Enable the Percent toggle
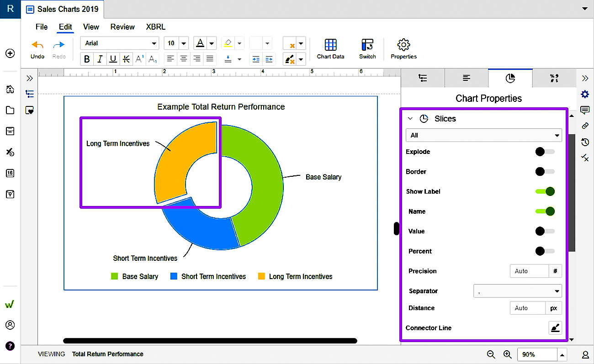Image resolution: width=594 pixels, height=364 pixels. 545,251
